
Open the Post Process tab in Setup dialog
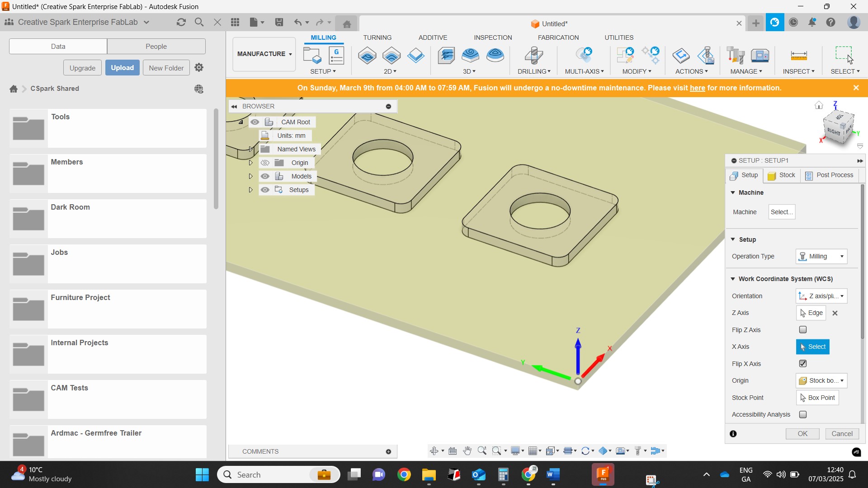click(829, 175)
